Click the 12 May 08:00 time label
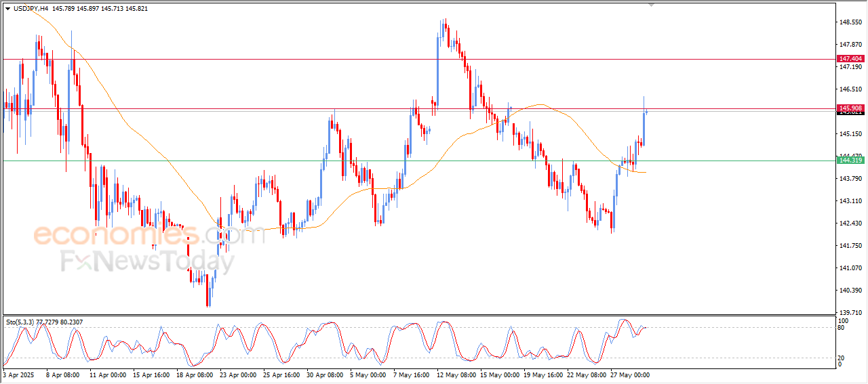This screenshot has height=384, width=868. pyautogui.click(x=455, y=374)
